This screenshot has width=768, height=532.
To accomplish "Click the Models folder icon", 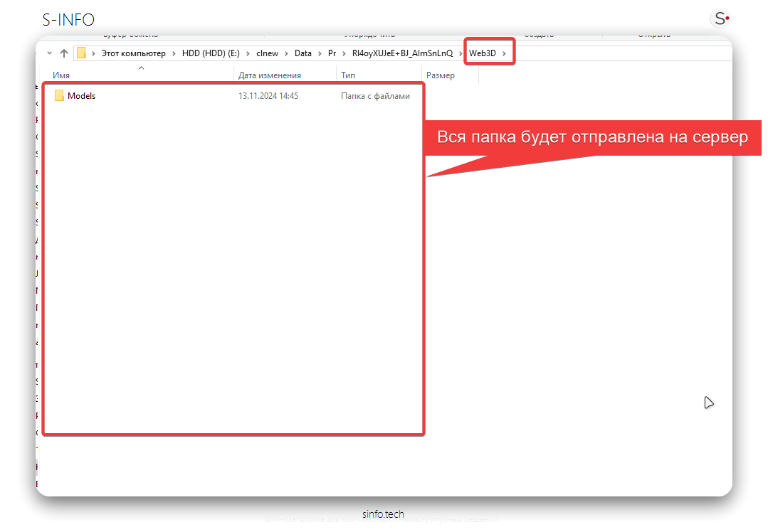I will pyautogui.click(x=59, y=96).
